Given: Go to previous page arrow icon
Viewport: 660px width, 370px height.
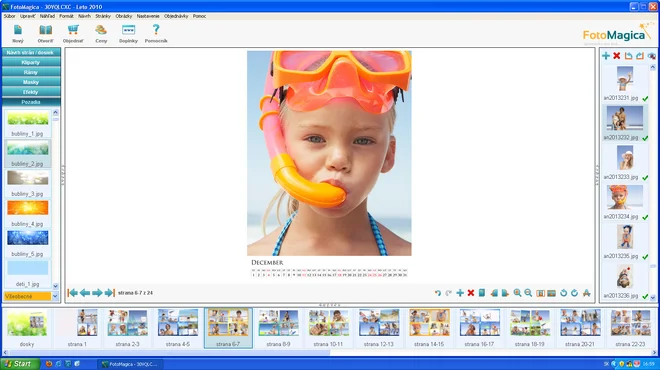Looking at the screenshot, I should click(85, 293).
